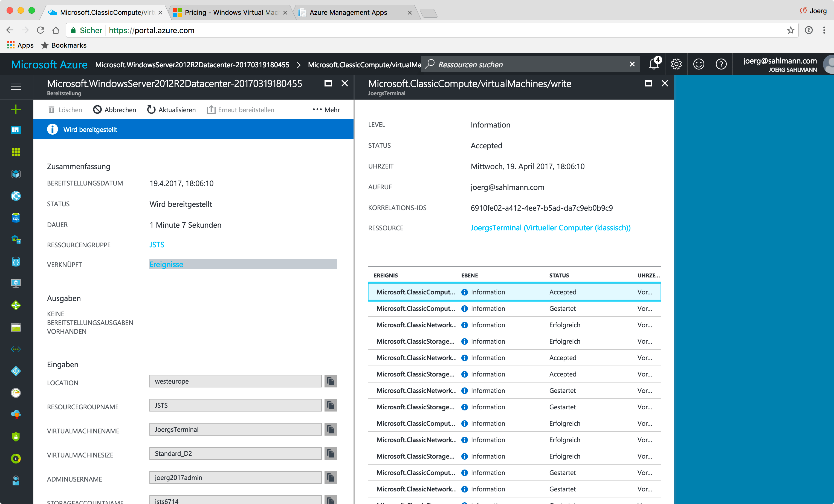The width and height of the screenshot is (834, 504).
Task: Click the Löschen toolbar button
Action: 65,110
